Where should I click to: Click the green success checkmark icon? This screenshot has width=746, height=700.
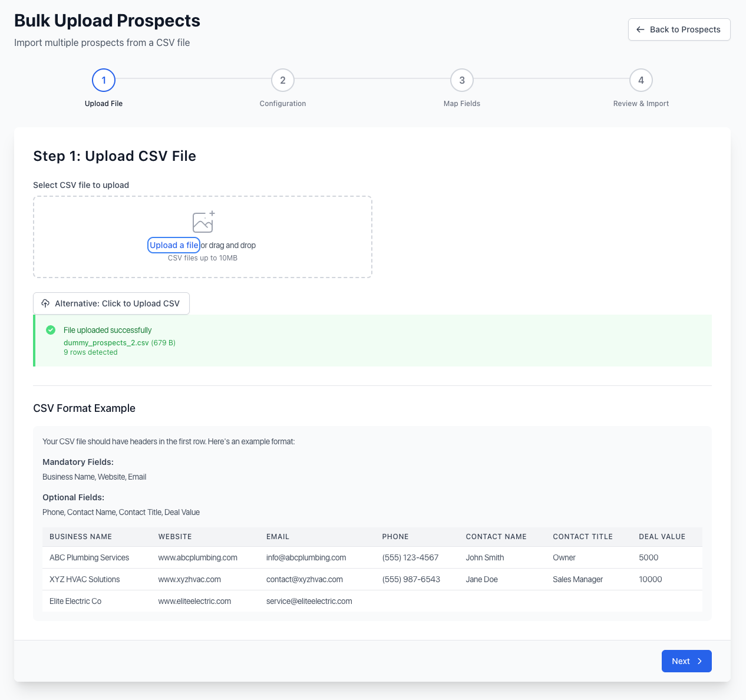coord(51,330)
